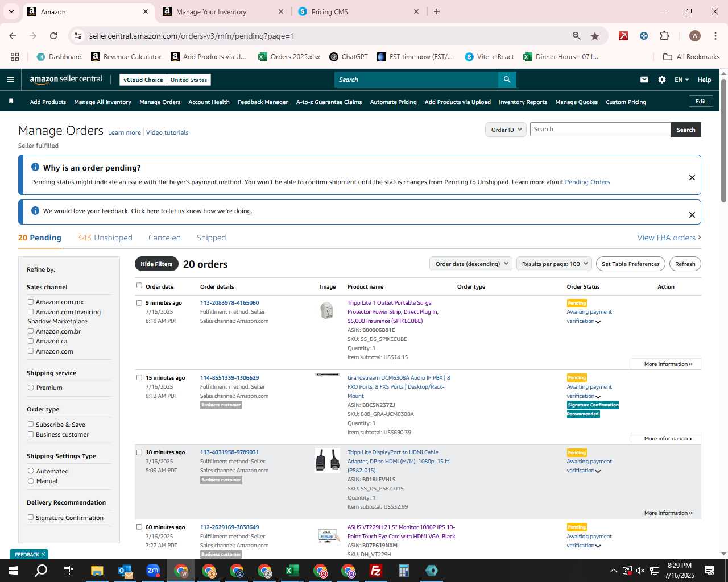728x582 pixels.
Task: Open the Chrome three-dot menu
Action: (x=715, y=36)
